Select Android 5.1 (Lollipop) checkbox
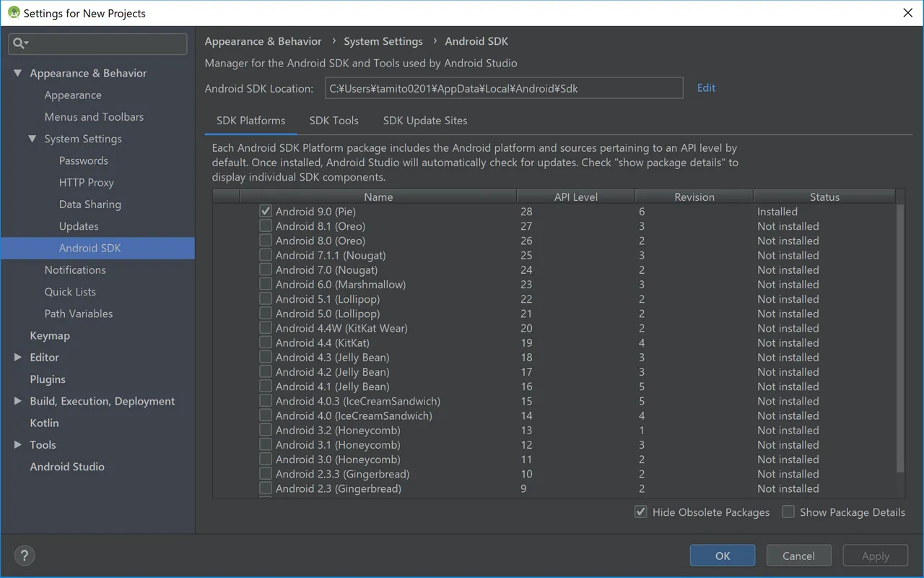 point(266,299)
